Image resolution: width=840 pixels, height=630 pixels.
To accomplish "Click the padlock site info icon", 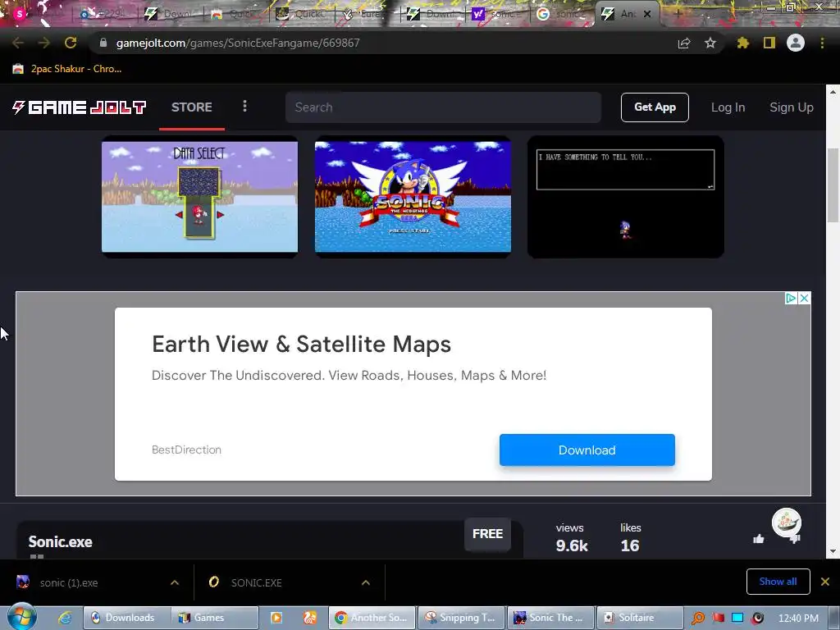I will [103, 43].
